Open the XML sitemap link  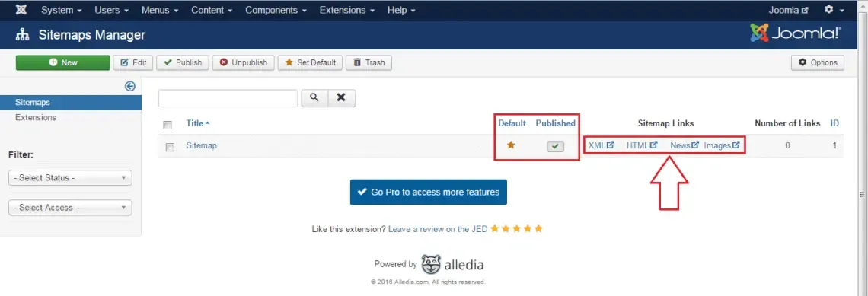coord(601,145)
